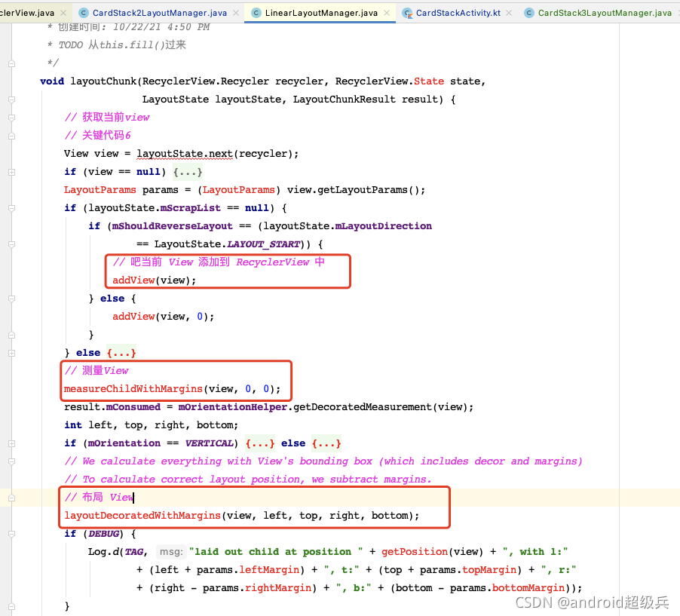The height and width of the screenshot is (616, 680).
Task: Click the layoutState.next underlined call
Action: tap(185, 154)
